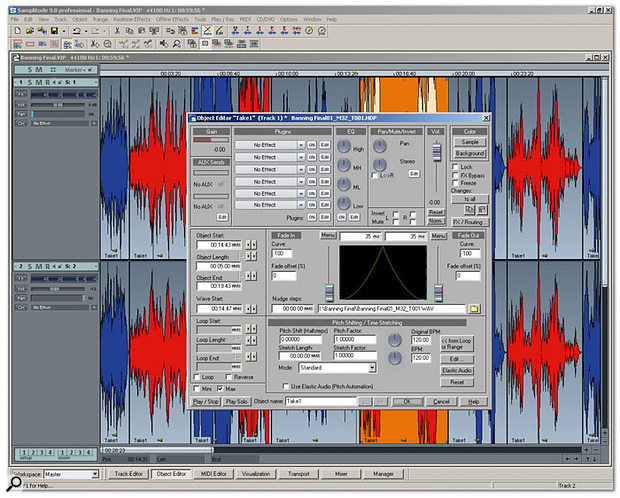Open the Save icon dropdown arrow
Viewport: 620px width, 498px height.
[x=63, y=30]
